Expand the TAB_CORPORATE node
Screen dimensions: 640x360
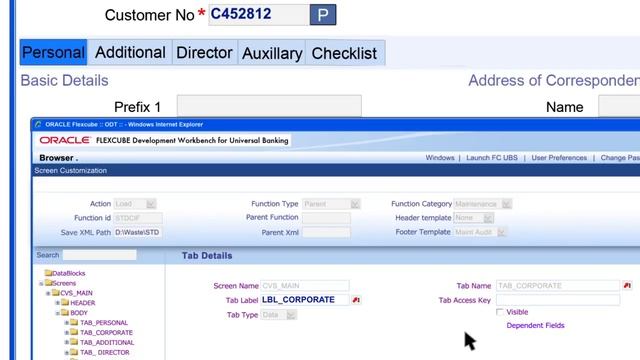pos(67,333)
